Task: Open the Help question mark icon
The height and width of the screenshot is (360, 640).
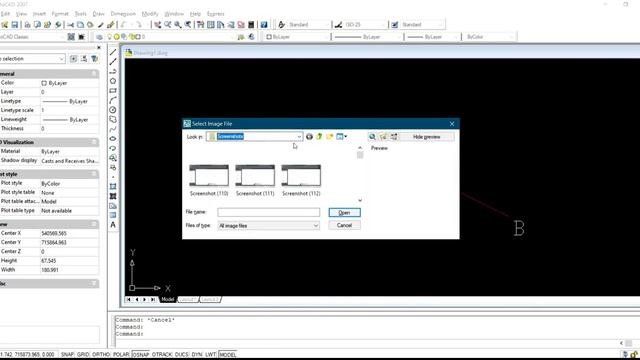Action: [264, 25]
